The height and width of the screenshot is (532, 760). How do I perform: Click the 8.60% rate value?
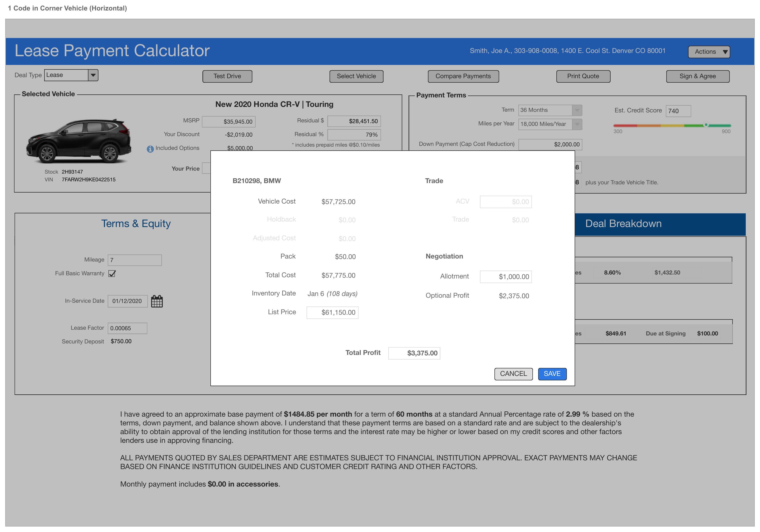pos(612,272)
